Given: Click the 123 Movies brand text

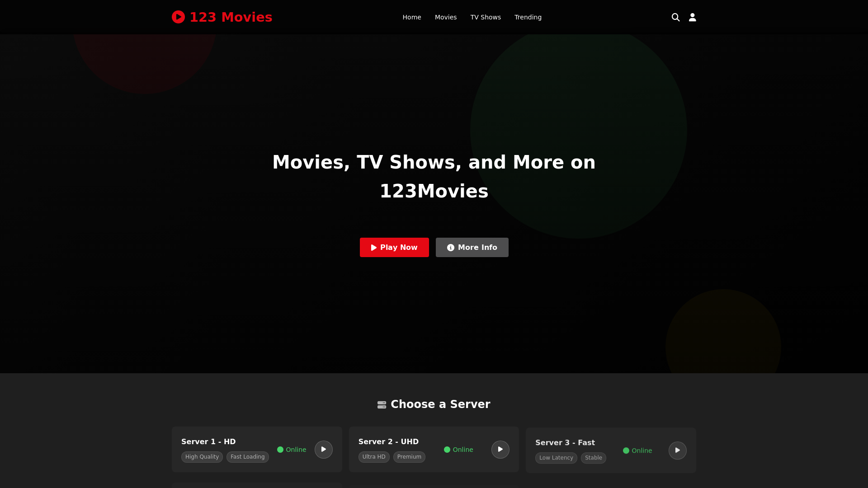Looking at the screenshot, I should coord(231,17).
